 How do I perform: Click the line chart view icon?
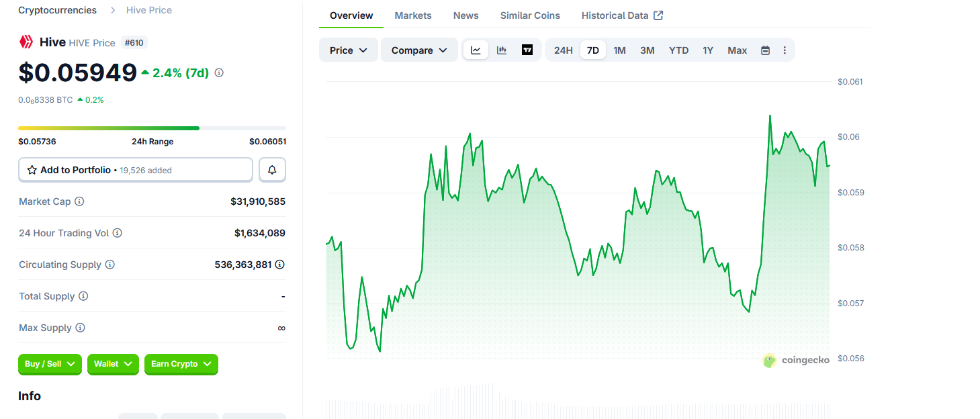476,50
